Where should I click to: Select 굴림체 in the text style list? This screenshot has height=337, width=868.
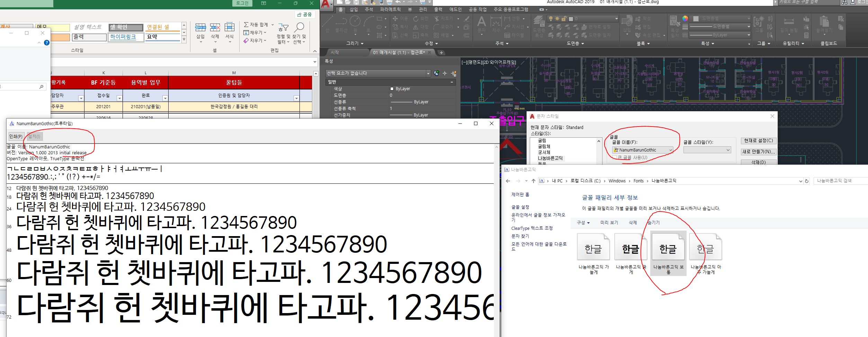(x=544, y=147)
